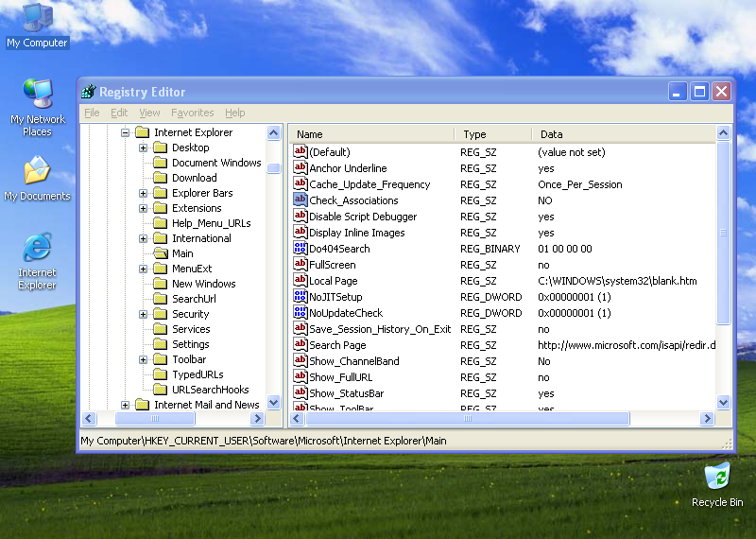Screen dimensions: 756x539
Task: Click the C:\WINDOWS\system32\blank.htm data cell
Action: (617, 281)
